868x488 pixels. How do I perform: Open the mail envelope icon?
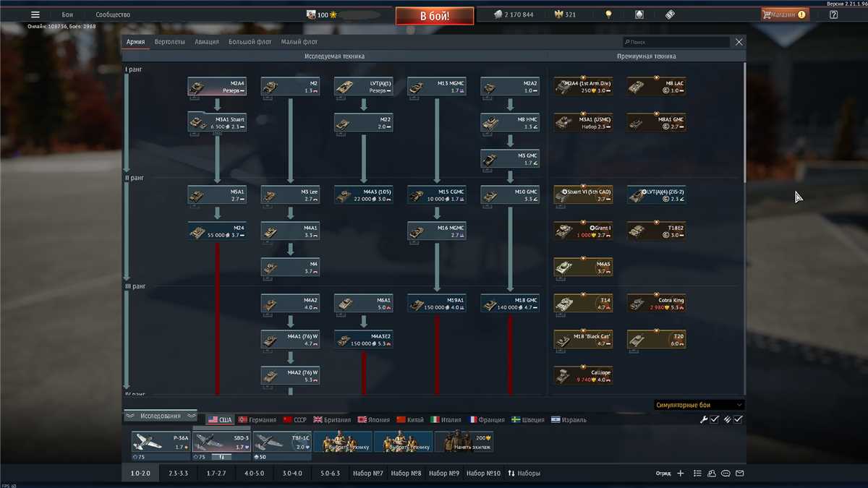740,474
